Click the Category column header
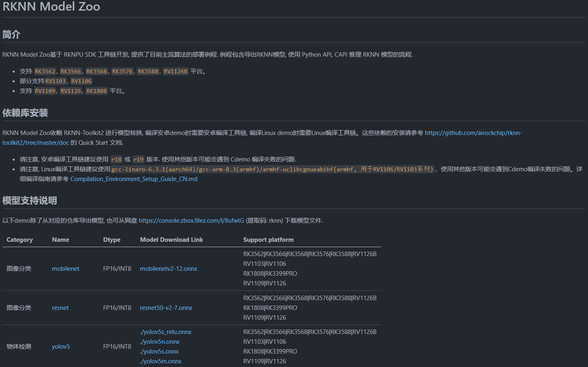588x367 pixels. [x=20, y=240]
